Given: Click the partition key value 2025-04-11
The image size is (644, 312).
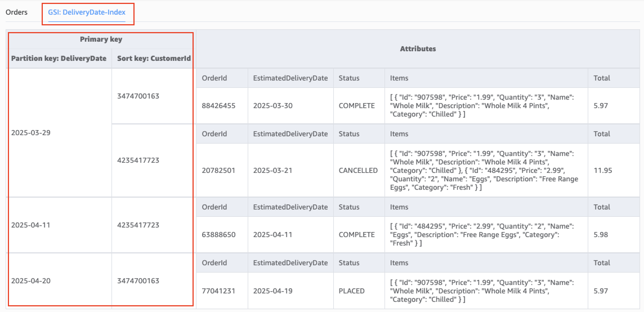Looking at the screenshot, I should (30, 225).
